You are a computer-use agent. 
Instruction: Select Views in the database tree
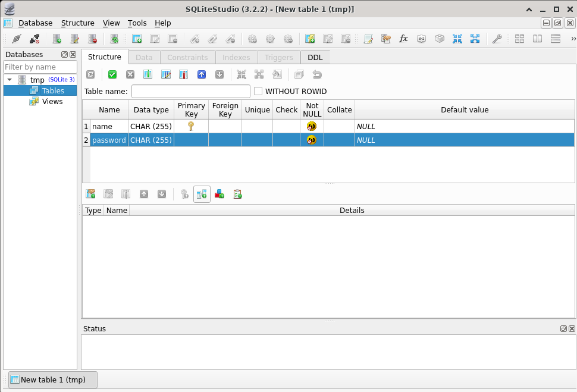click(x=52, y=101)
